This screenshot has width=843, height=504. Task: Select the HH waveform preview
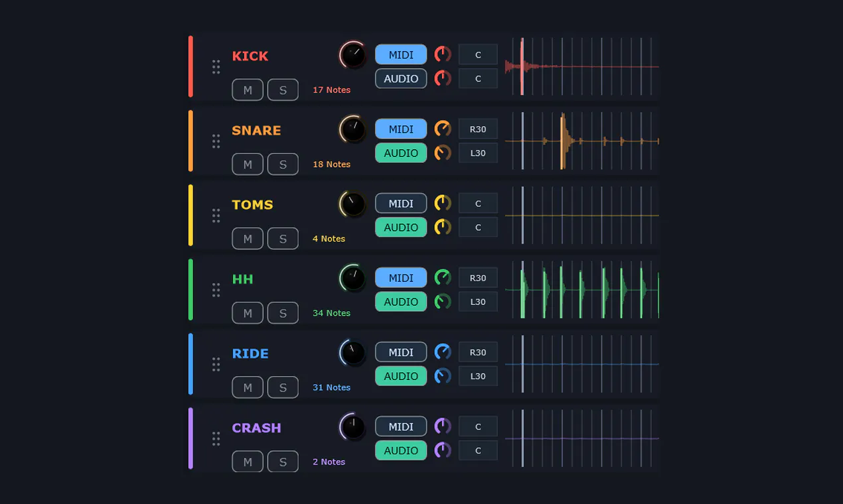click(x=582, y=289)
